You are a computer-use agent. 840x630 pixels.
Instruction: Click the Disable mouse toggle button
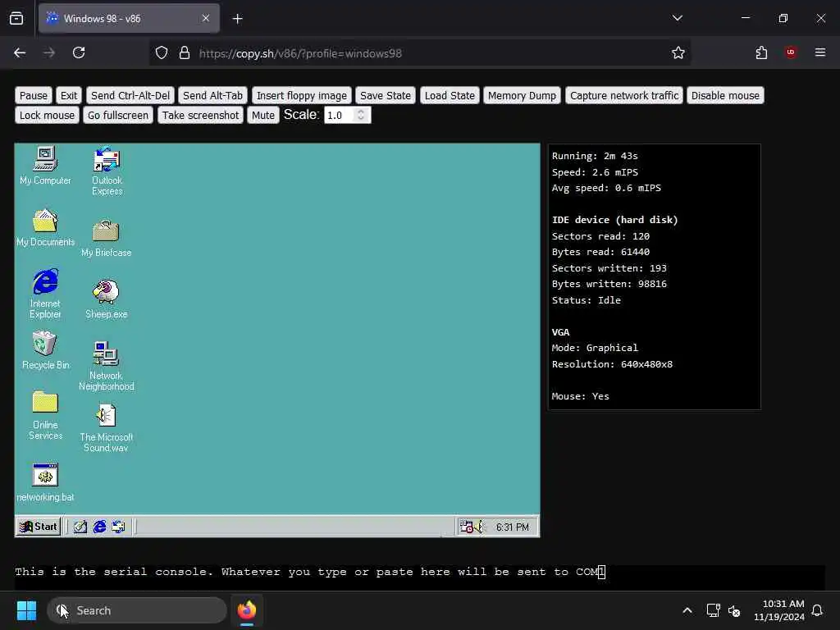point(725,95)
